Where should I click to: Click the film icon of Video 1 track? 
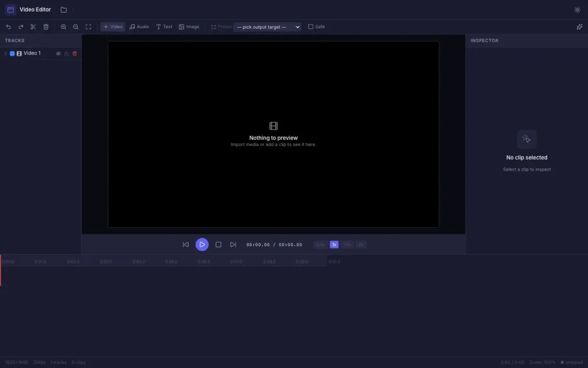pyautogui.click(x=19, y=53)
